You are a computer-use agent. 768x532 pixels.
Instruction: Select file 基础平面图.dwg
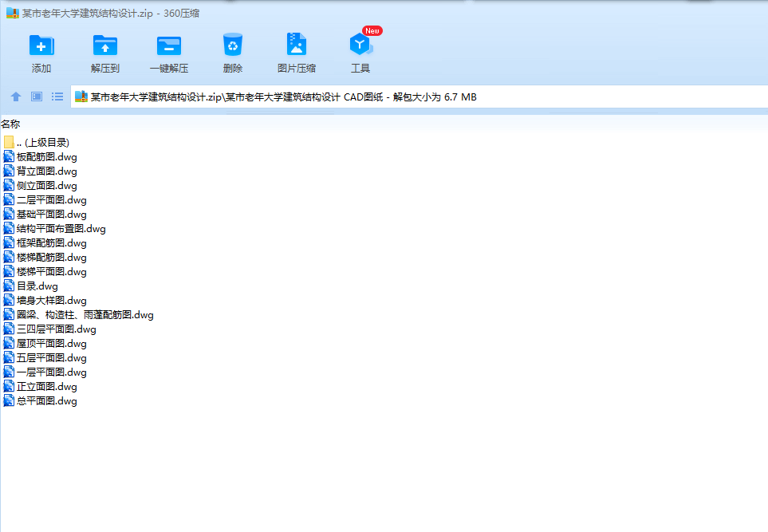pos(45,214)
